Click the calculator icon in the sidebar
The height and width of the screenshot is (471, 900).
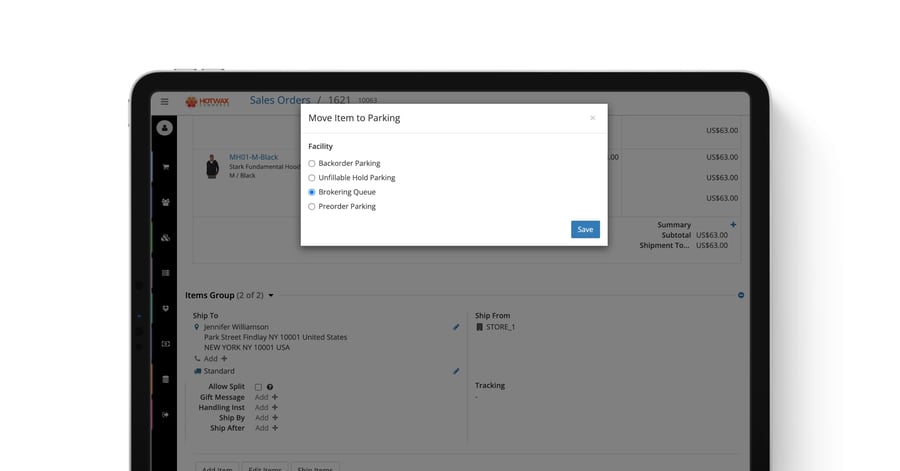tap(165, 379)
